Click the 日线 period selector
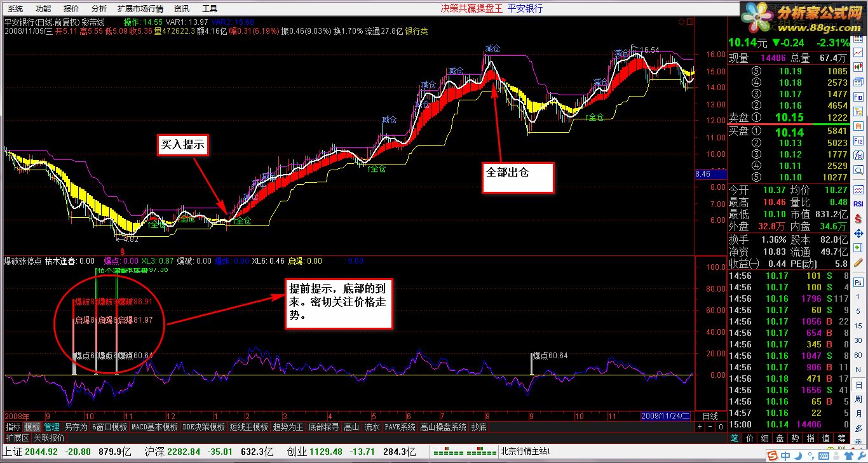Viewport: 868px width, 463px height. [x=710, y=416]
